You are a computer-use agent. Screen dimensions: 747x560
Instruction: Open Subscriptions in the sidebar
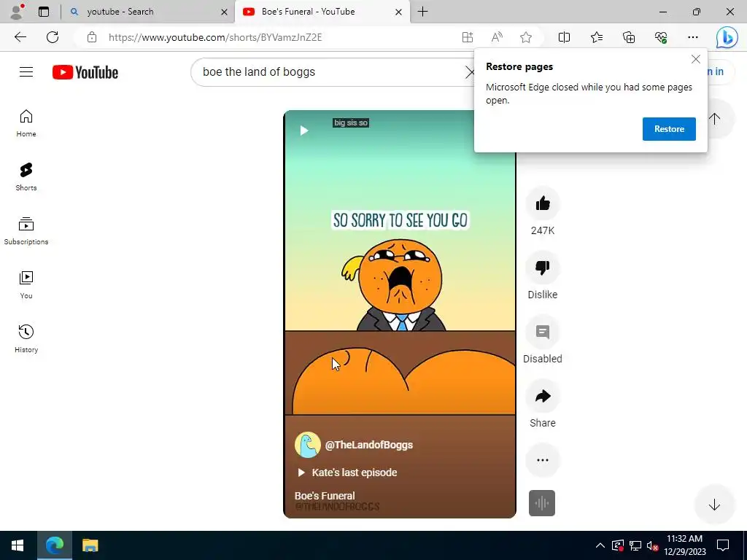pos(26,231)
